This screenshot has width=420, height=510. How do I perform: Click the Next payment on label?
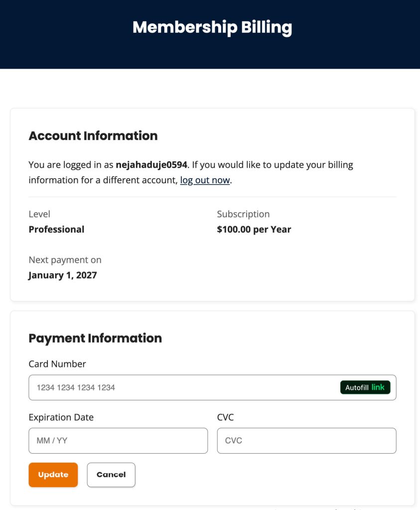pos(64,259)
